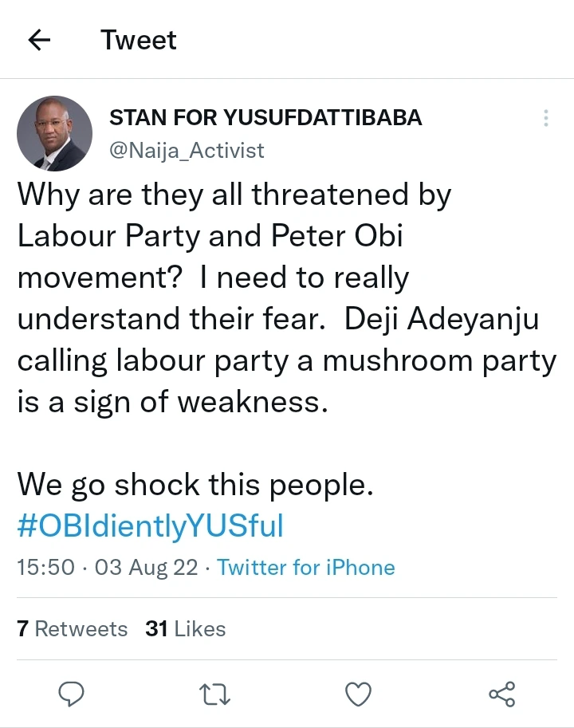View the list of 7 Retweets
This screenshot has height=728, width=574.
(72, 629)
